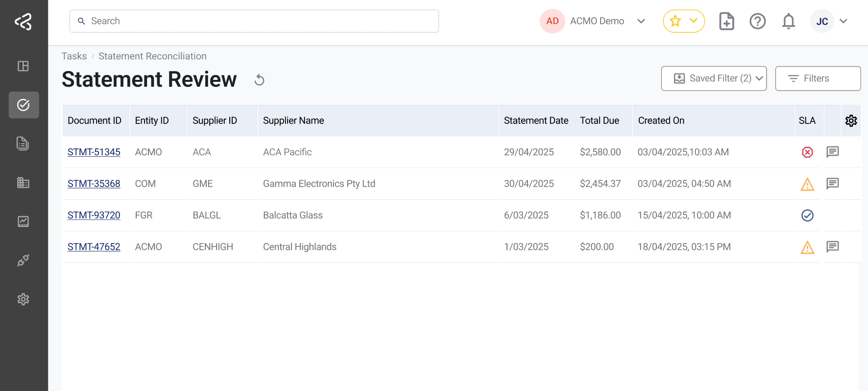Sort by Entity ID column header
The width and height of the screenshot is (868, 391).
152,121
